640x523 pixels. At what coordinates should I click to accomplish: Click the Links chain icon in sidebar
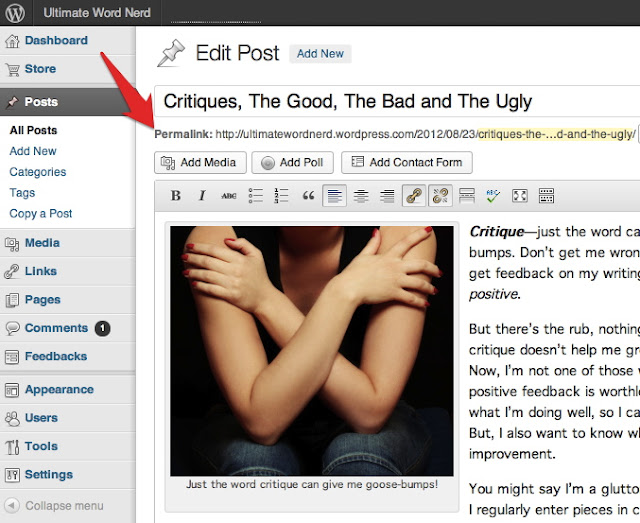pos(12,272)
